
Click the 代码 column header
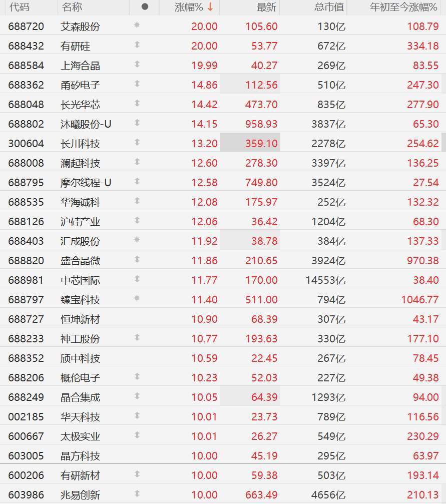[20, 7]
